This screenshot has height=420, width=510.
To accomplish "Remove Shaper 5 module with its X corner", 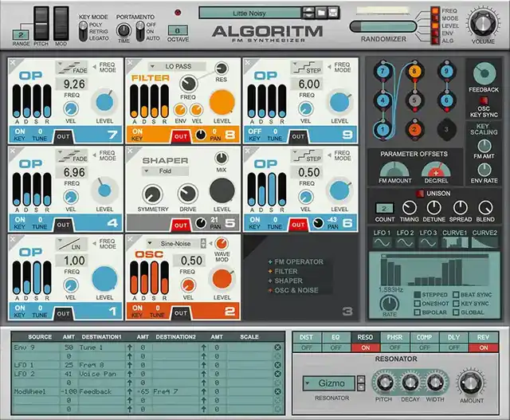I will pos(130,151).
